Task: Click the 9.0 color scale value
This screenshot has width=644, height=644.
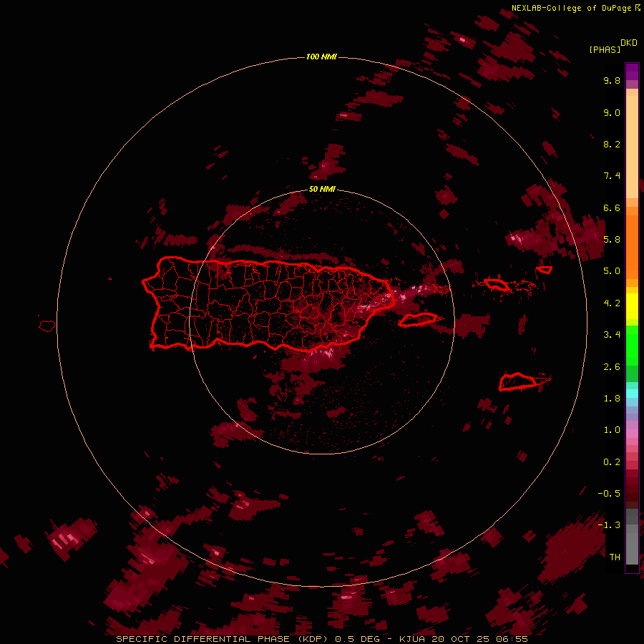Action: coord(612,112)
